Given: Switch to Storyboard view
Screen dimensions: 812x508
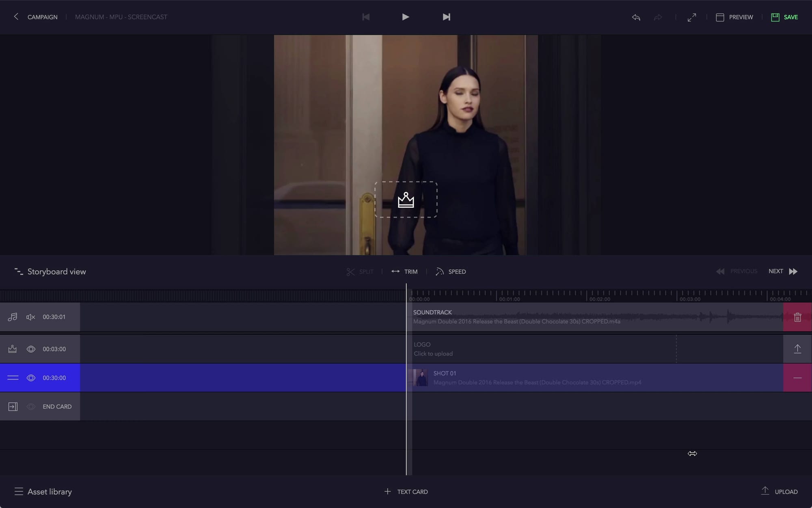Looking at the screenshot, I should click(50, 271).
